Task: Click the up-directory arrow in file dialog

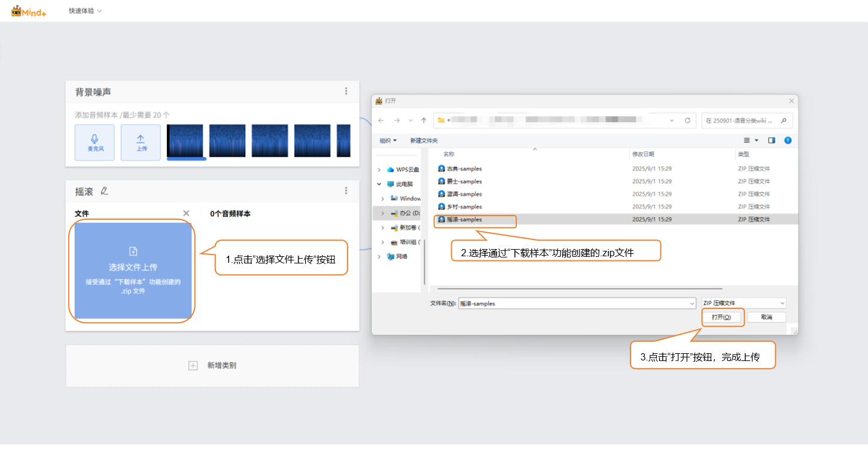Action: (424, 120)
